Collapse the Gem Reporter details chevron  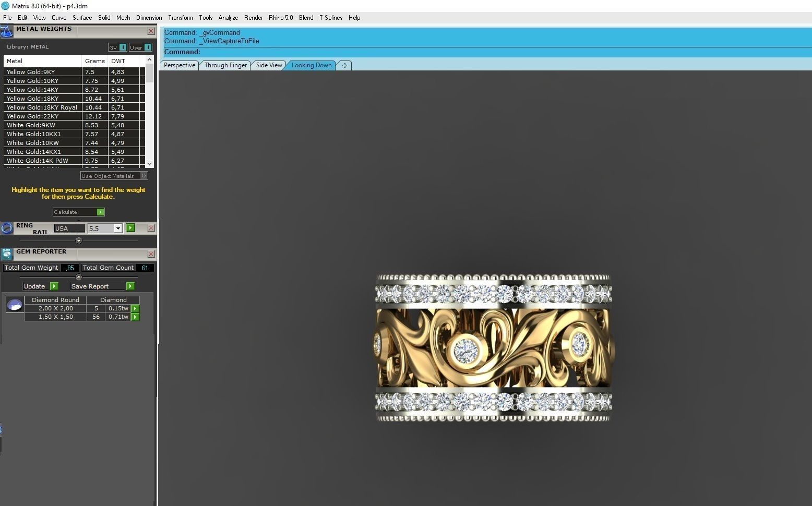(79, 277)
